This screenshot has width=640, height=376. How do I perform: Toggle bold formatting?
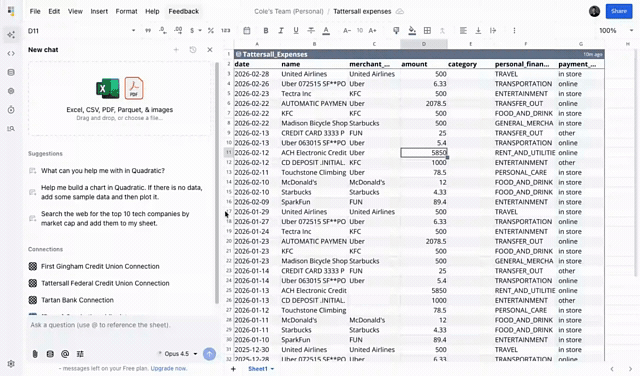tap(266, 31)
